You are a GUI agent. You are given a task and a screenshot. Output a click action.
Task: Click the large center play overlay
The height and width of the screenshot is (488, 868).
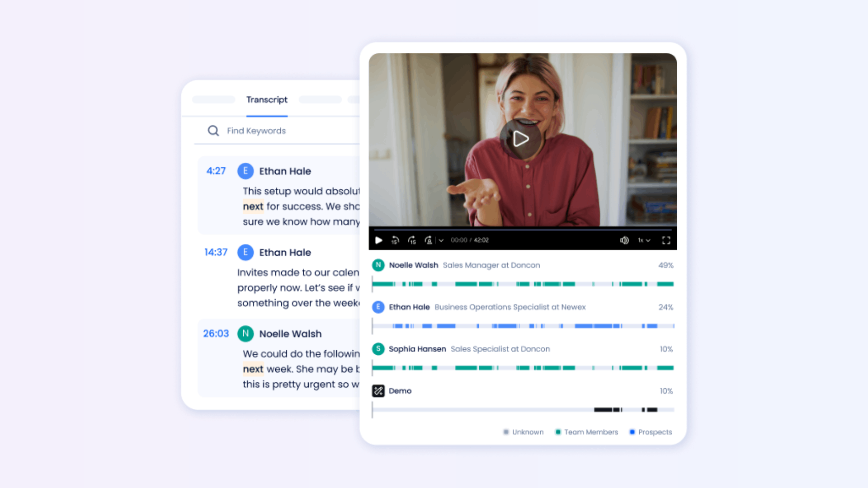coord(520,139)
